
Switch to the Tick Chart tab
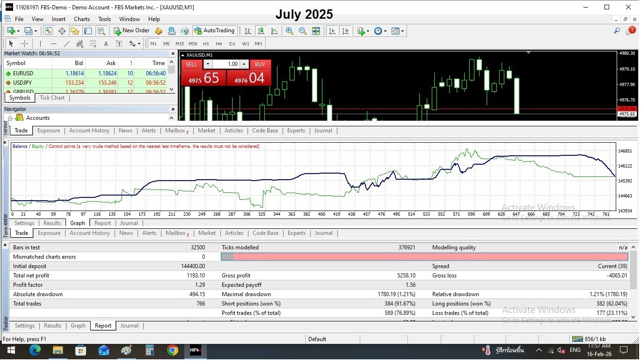click(52, 98)
